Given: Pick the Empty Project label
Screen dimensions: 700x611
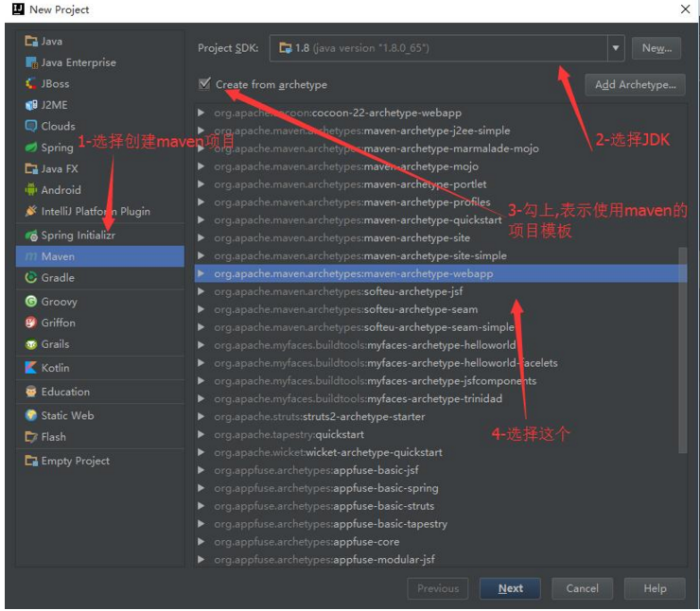Looking at the screenshot, I should tap(76, 461).
